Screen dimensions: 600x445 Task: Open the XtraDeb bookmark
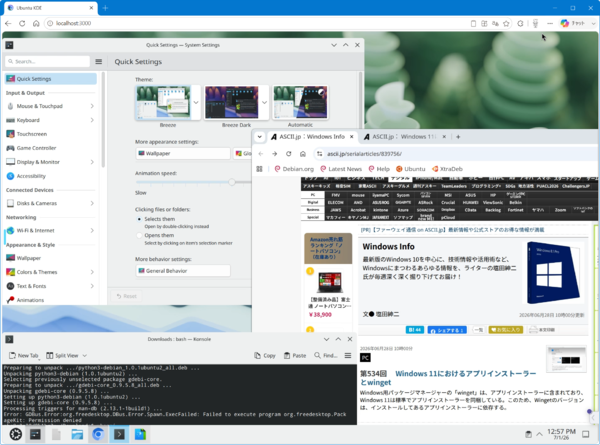click(447, 169)
